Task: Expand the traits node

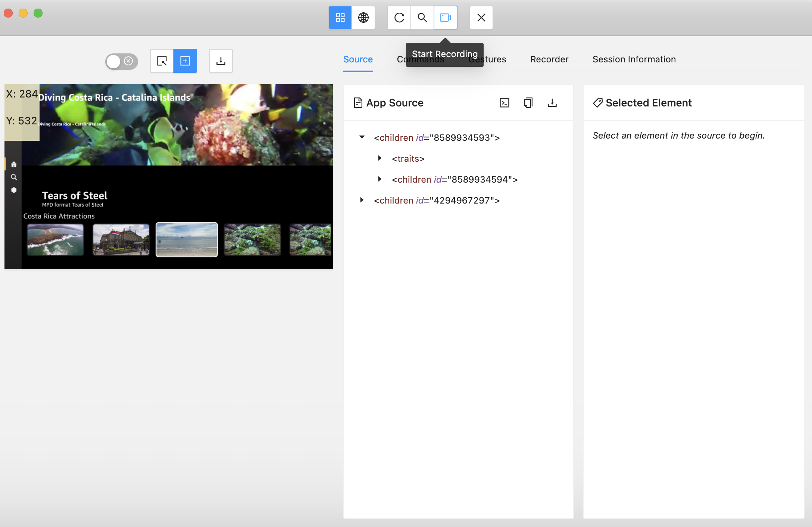Action: [380, 158]
